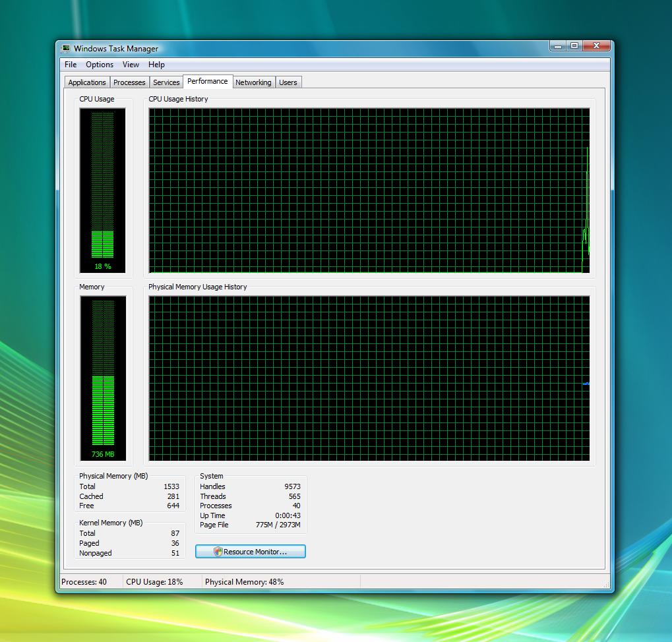Click the Task Manager title bar icon
Viewport: 672px width, 642px height.
point(66,49)
